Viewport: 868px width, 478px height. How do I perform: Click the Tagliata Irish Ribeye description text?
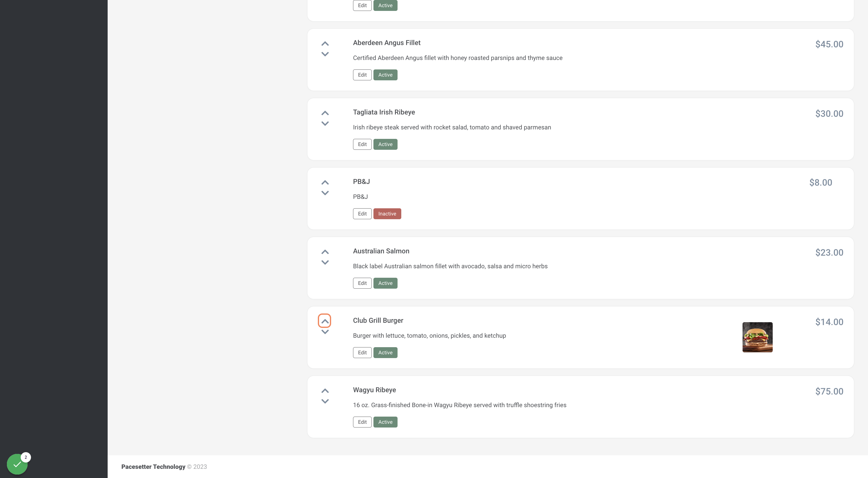[x=452, y=127]
